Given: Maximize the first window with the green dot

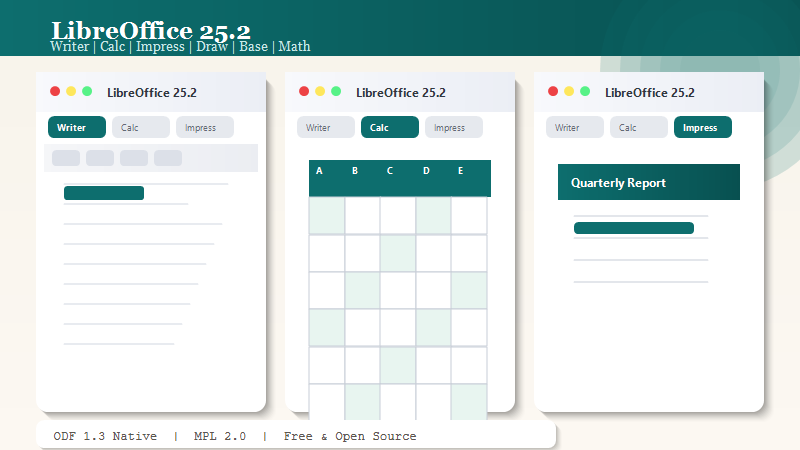Looking at the screenshot, I should 87,91.
